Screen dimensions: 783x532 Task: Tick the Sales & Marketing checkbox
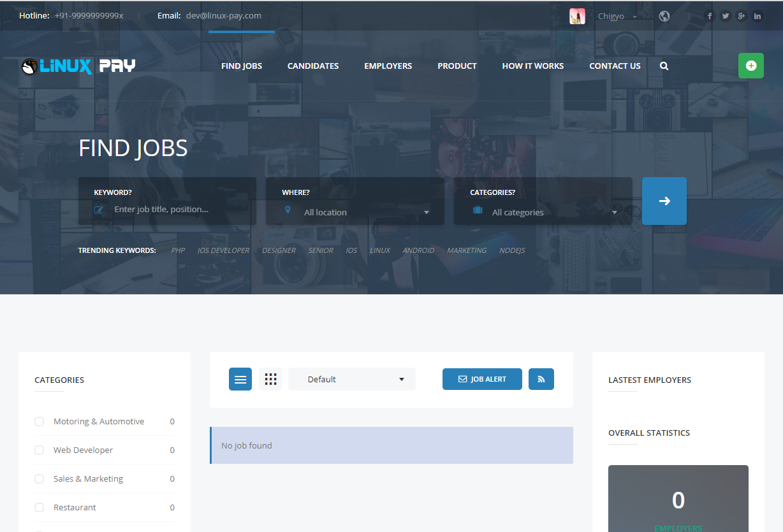coord(40,479)
